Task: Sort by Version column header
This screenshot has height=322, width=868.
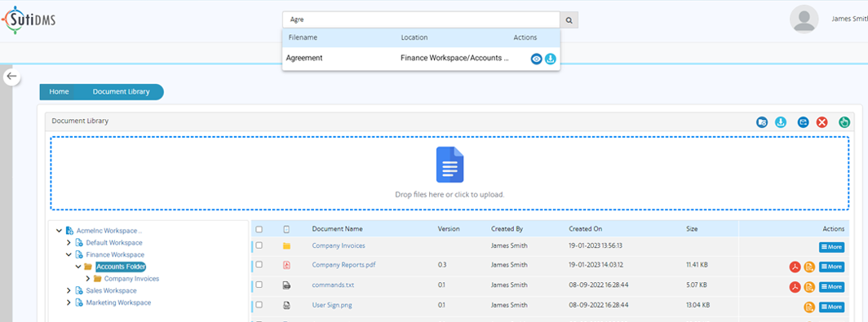Action: coord(449,228)
